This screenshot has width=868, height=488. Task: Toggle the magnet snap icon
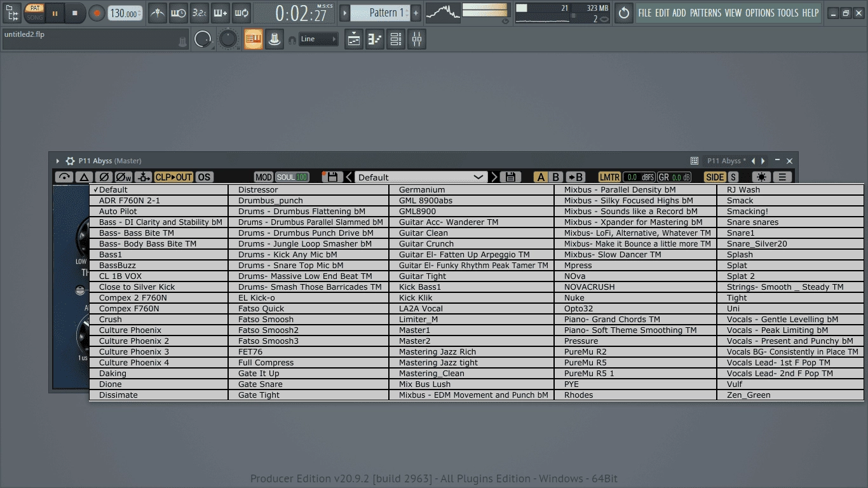tap(292, 40)
